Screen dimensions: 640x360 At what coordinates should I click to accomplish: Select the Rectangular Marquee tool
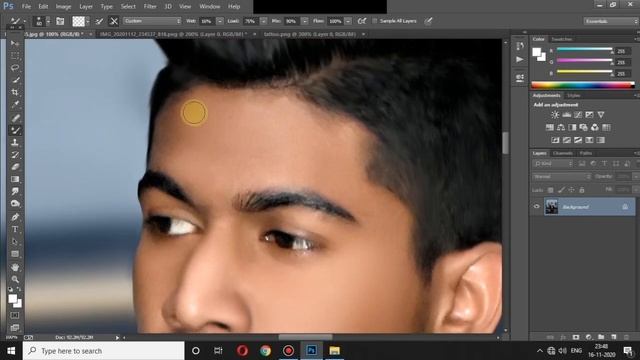pyautogui.click(x=15, y=55)
